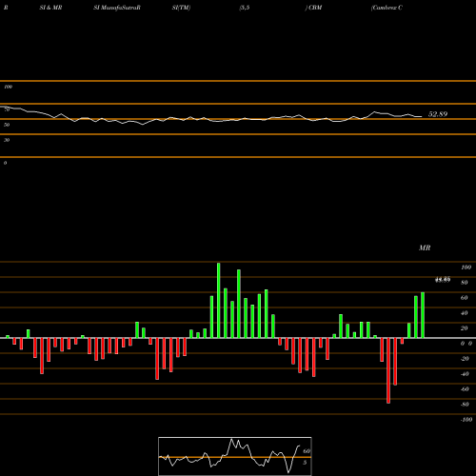Click the -60 label on the MR axis
This screenshot has width=476, height=476.
point(465,389)
